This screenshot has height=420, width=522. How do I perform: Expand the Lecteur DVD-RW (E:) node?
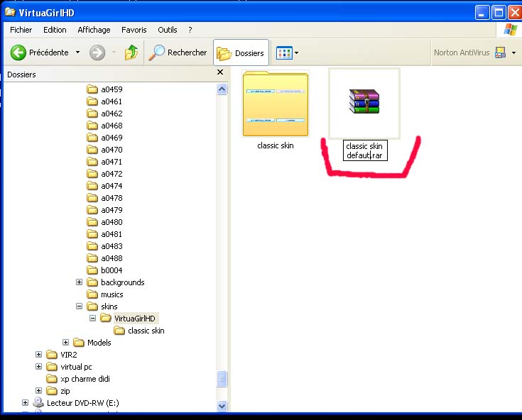25,402
